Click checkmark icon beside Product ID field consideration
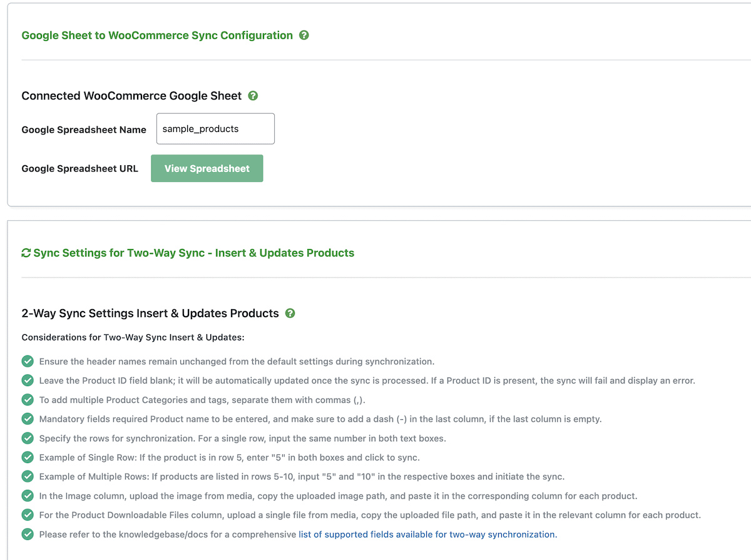Viewport: 751px width, 560px height. (x=28, y=380)
